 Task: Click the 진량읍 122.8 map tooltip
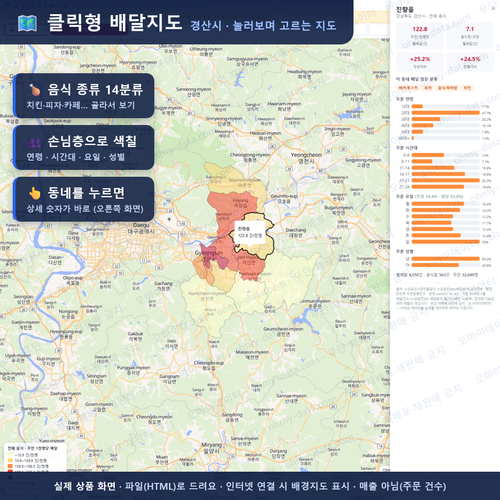(x=250, y=232)
